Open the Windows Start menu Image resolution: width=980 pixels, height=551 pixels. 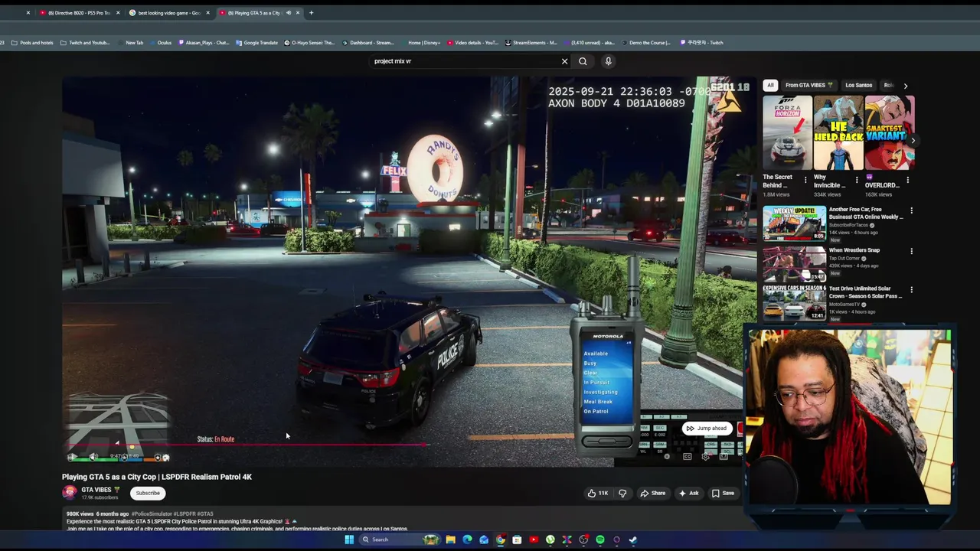(349, 540)
